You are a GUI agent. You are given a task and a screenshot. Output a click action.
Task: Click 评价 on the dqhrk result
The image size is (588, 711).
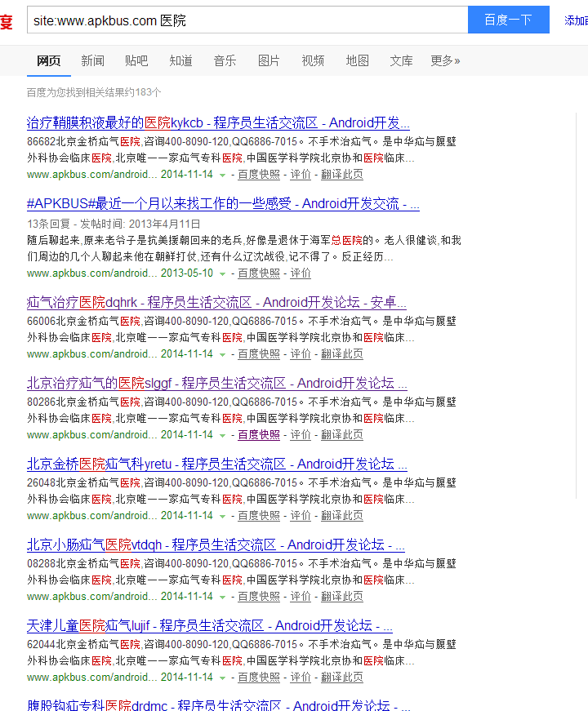301,354
